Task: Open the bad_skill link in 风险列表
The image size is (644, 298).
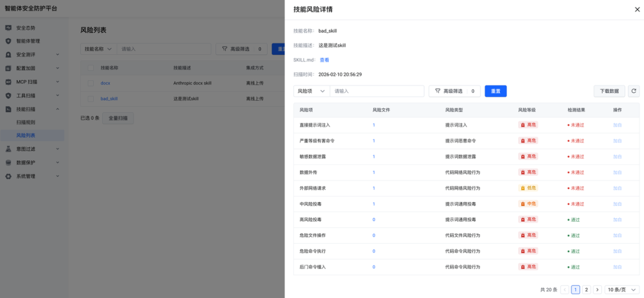Action: tap(109, 98)
